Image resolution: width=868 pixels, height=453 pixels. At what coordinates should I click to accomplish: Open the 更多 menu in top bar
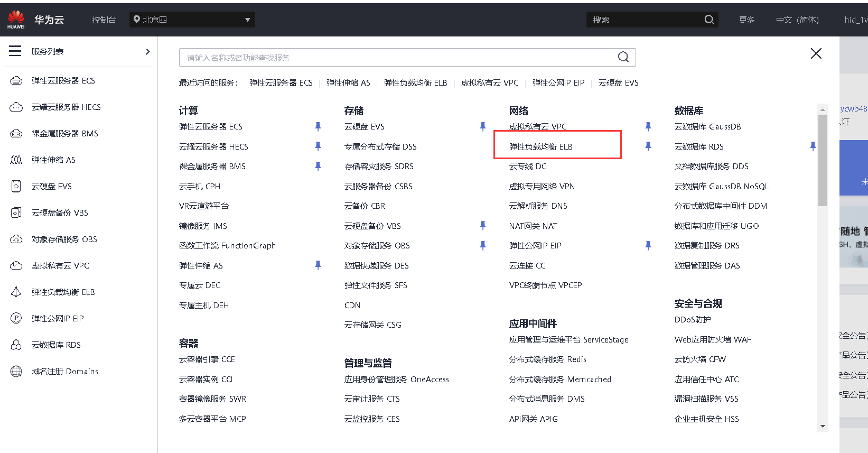point(746,20)
